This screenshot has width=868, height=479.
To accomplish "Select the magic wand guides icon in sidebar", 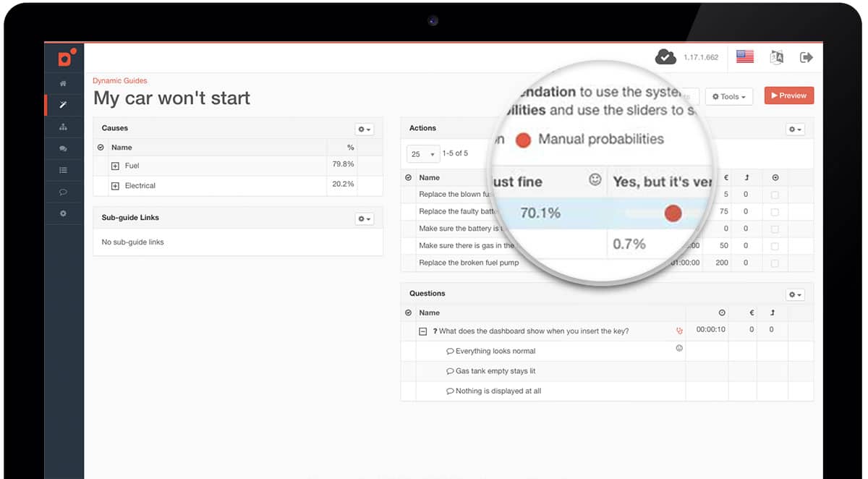I will [63, 106].
